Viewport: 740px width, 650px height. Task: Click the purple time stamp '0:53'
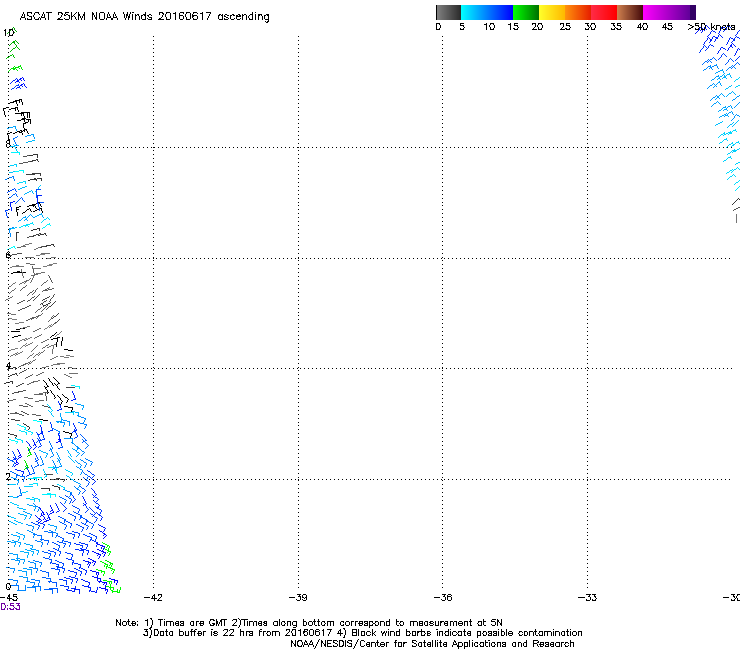pyautogui.click(x=10, y=607)
